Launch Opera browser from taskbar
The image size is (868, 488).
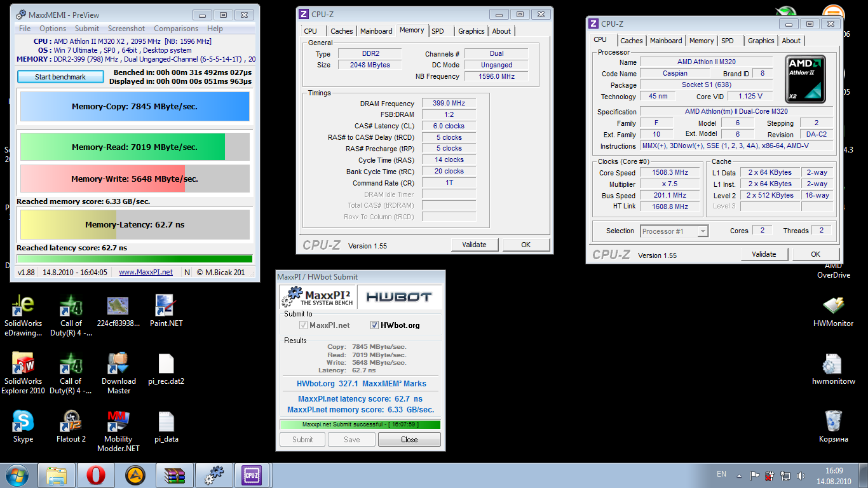click(95, 475)
